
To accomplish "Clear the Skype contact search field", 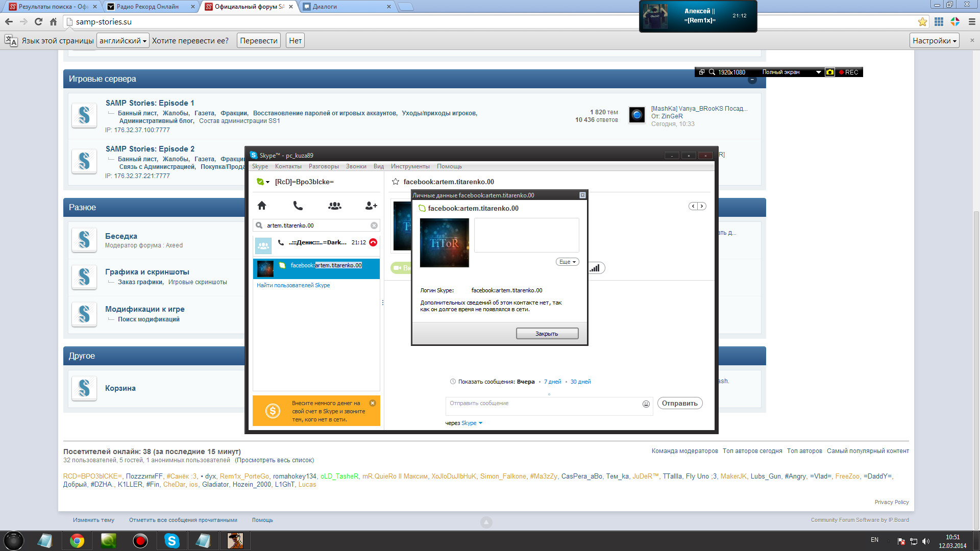I will 374,226.
